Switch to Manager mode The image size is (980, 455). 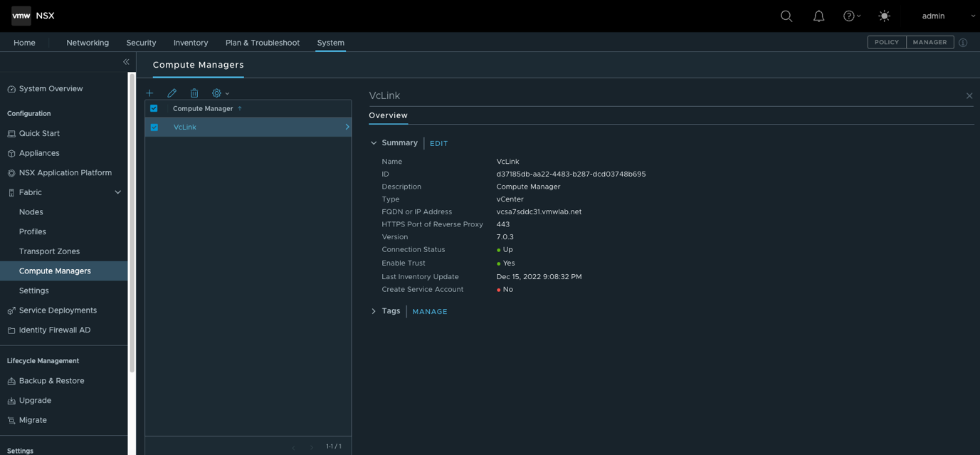930,42
